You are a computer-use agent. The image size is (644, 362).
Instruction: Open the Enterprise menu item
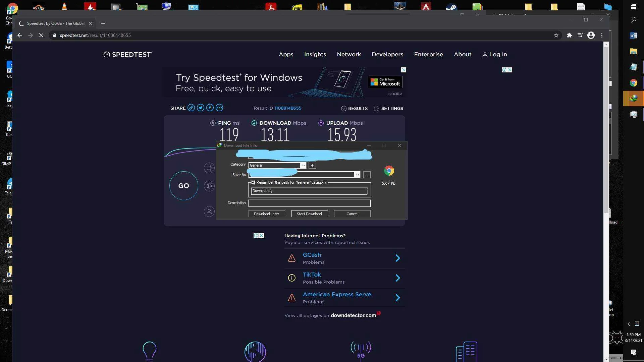click(x=428, y=54)
